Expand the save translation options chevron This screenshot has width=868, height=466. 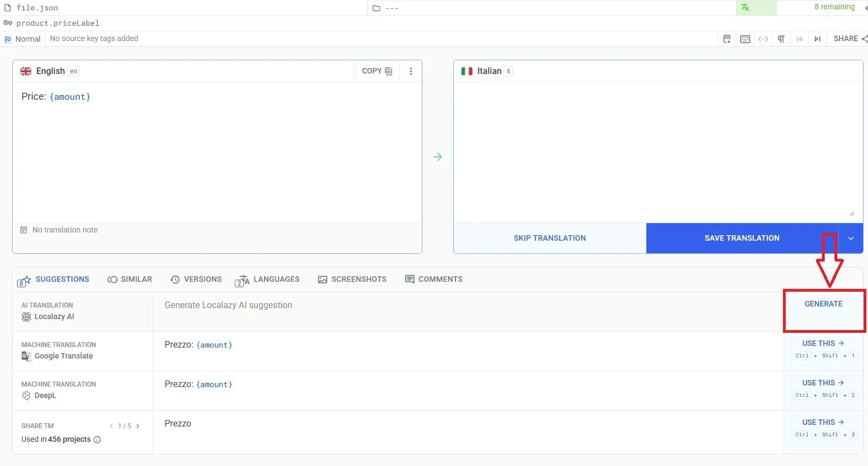(851, 238)
